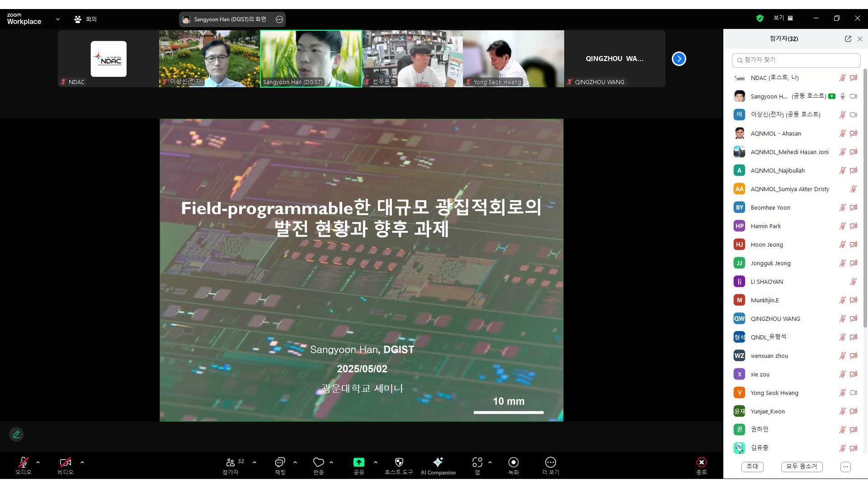Viewport: 868px width, 488px height.
Task: Click the green annotation pencil icon
Action: 16,434
